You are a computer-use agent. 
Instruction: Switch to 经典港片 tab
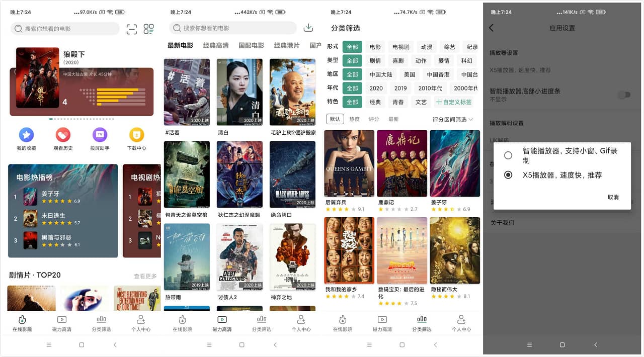[x=287, y=45]
